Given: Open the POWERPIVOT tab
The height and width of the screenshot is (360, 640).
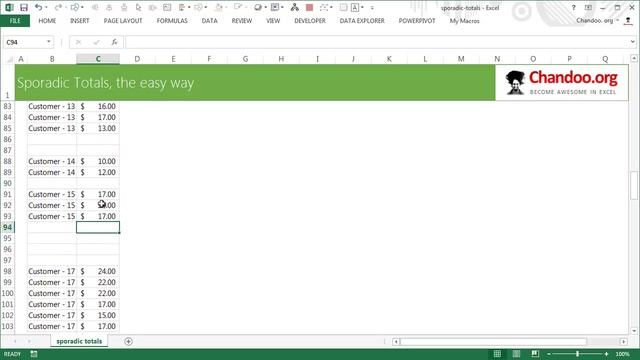Looking at the screenshot, I should click(x=417, y=21).
